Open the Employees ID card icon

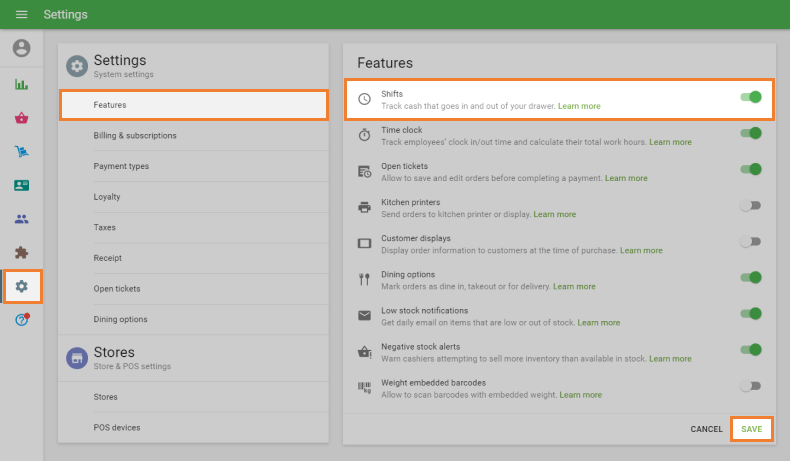[x=21, y=186]
